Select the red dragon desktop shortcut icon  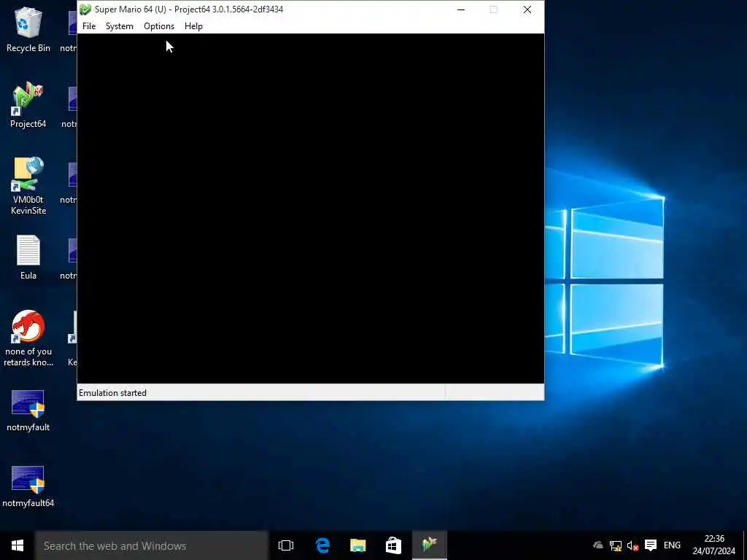coord(28,338)
